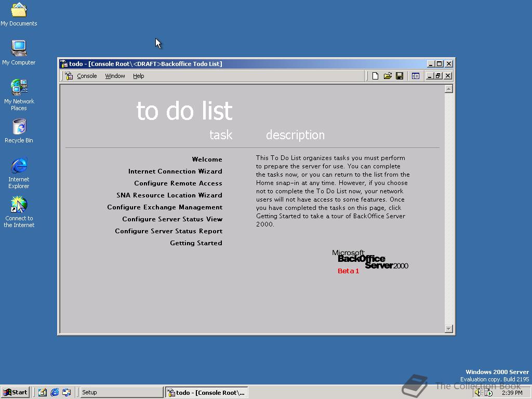
Task: Toggle Show/Hide Console Tree icon
Action: tap(415, 76)
